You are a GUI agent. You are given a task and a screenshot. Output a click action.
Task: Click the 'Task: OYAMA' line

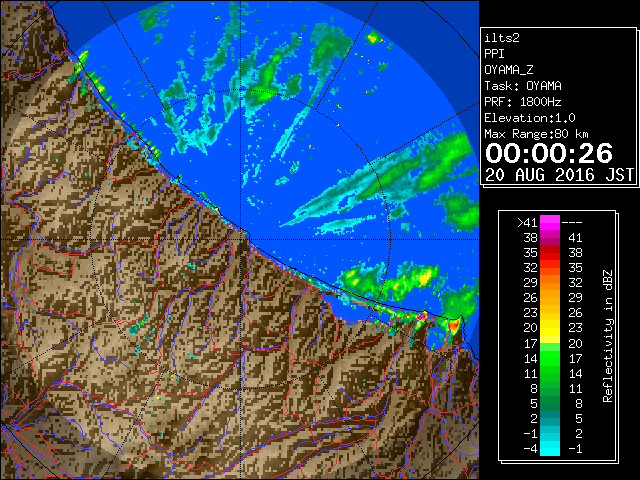(523, 86)
